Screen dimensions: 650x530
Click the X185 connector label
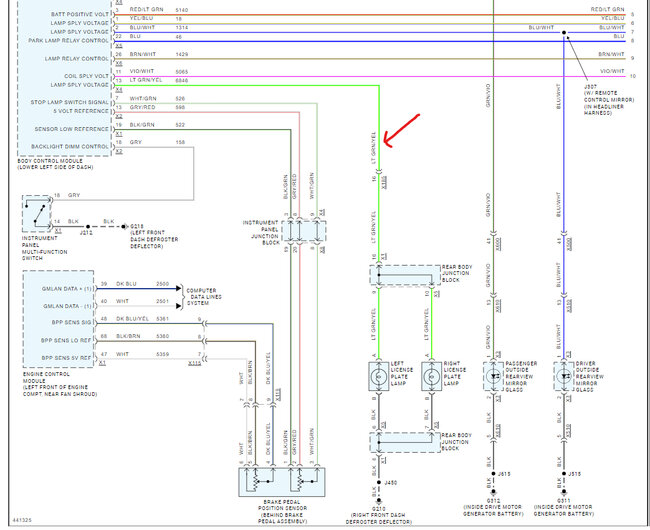click(384, 182)
